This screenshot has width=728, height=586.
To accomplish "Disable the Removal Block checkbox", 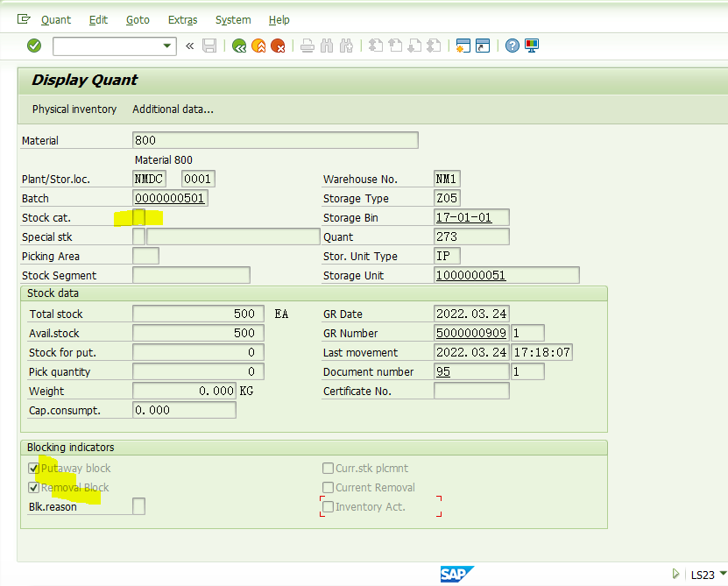I will tap(32, 487).
